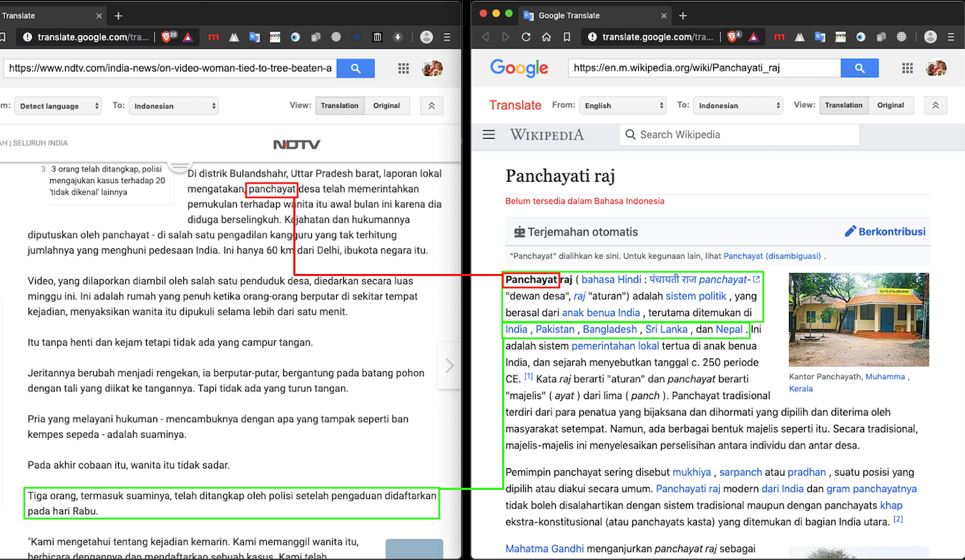Click reload icon in right browser window
Viewport: 965px width, 560px height.
526,37
